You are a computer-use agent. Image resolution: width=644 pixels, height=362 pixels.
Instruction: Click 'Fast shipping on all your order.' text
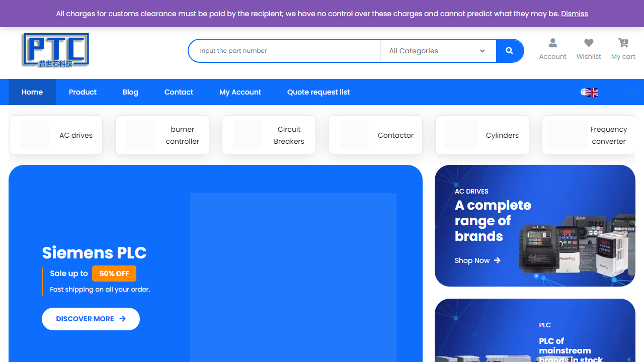tap(100, 290)
